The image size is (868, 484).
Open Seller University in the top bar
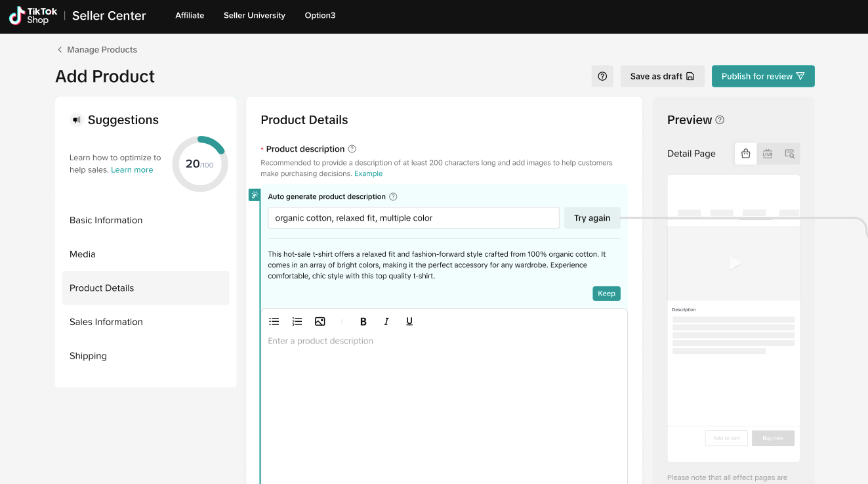click(x=255, y=15)
